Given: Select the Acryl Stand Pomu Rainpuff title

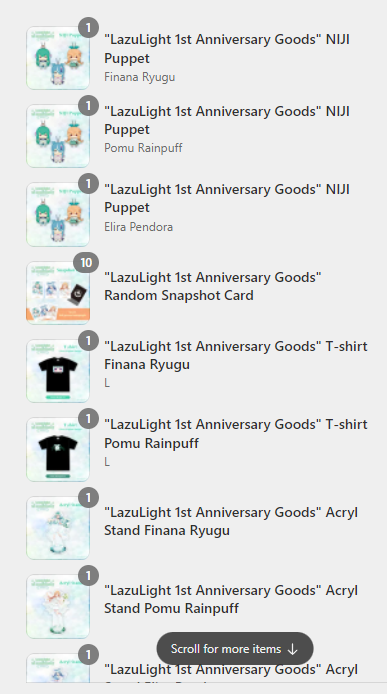Looking at the screenshot, I should coord(231,599).
